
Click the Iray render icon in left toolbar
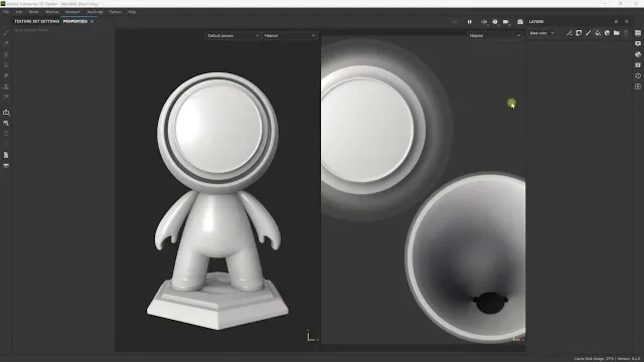point(6,123)
